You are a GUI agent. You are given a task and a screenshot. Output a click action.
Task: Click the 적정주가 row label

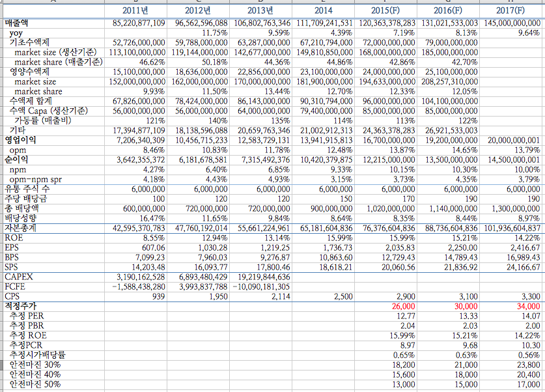[x=20, y=306]
